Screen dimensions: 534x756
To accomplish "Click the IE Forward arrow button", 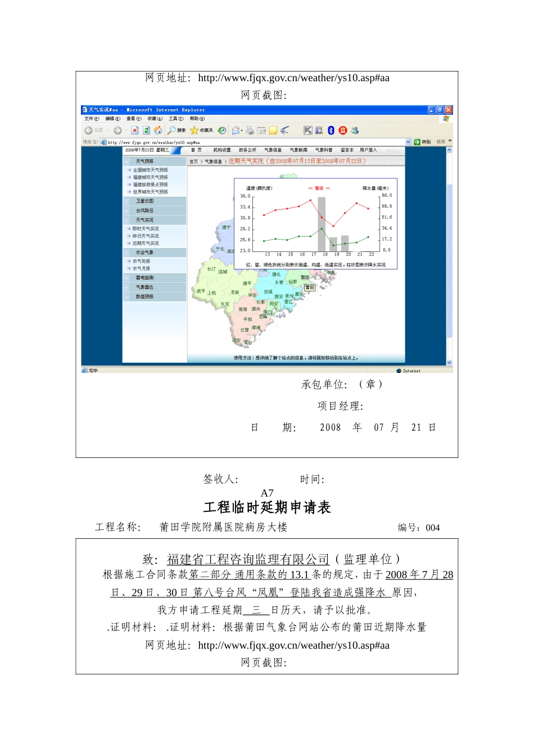I will (117, 130).
